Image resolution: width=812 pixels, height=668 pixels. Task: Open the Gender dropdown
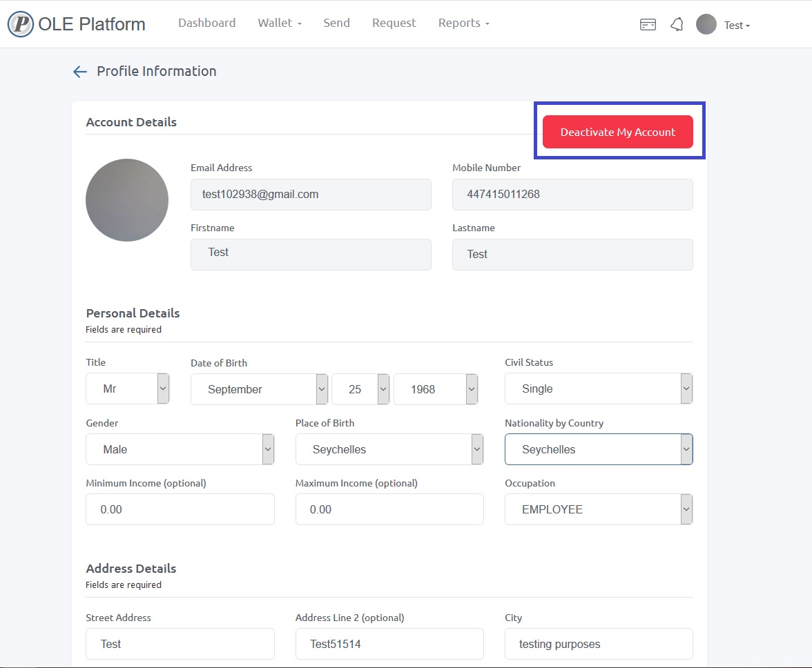[180, 449]
